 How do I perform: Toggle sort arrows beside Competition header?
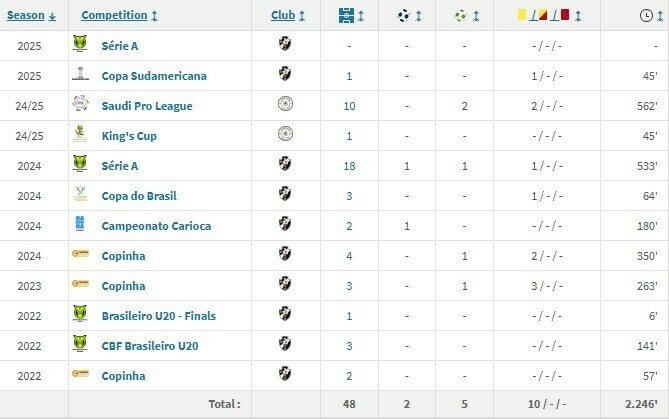click(155, 16)
